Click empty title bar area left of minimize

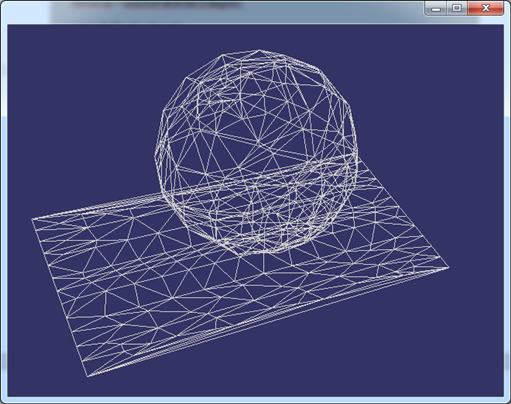(x=333, y=10)
